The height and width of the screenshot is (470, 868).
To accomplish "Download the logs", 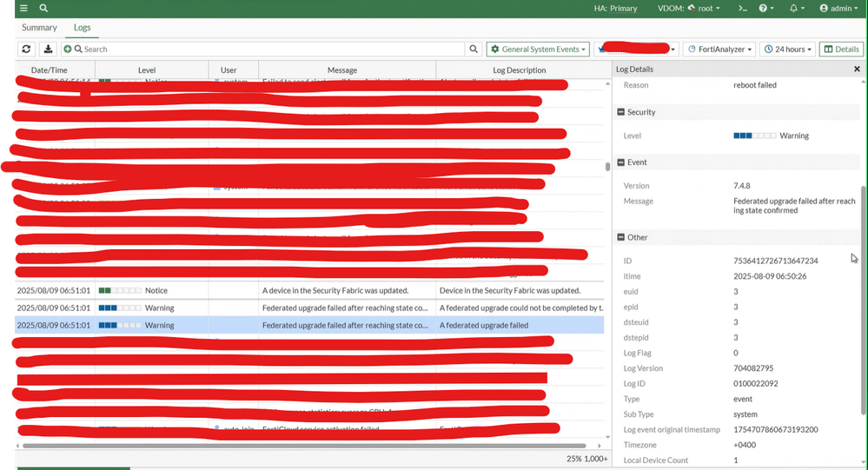I will [x=48, y=50].
